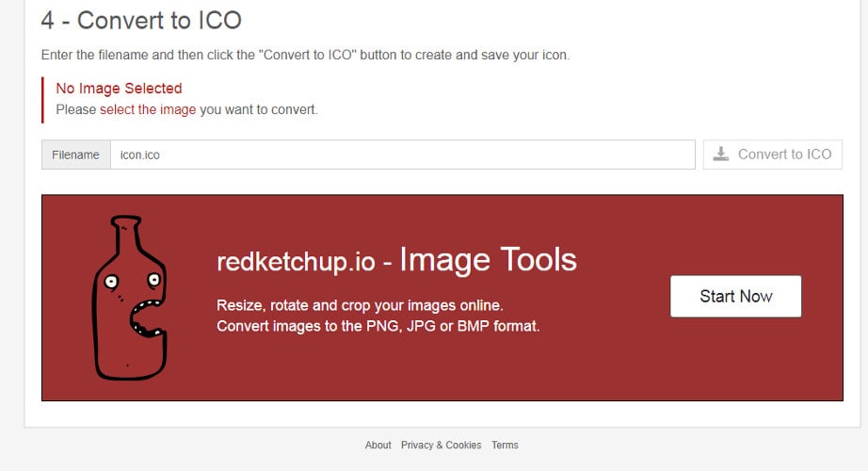Click the Image Tools banner heading

tap(488, 259)
